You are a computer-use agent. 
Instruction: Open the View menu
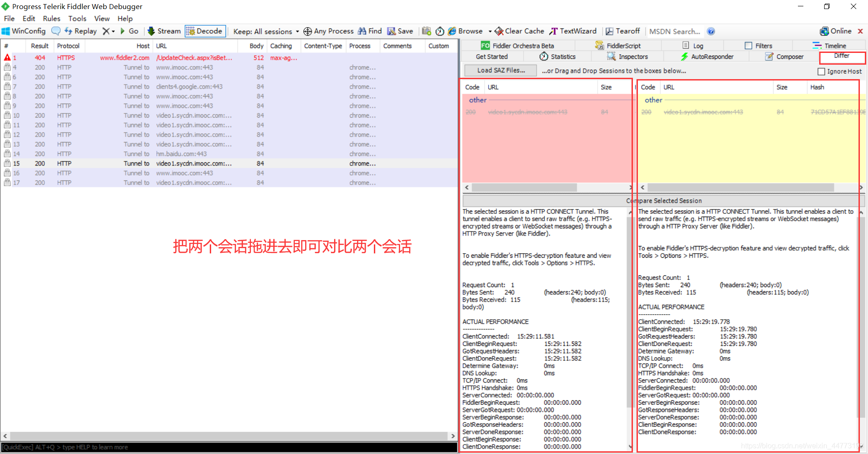(102, 19)
